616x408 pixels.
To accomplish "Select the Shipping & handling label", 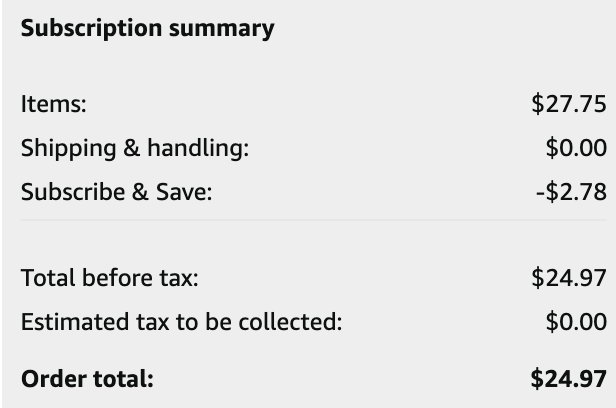I will coord(135,148).
